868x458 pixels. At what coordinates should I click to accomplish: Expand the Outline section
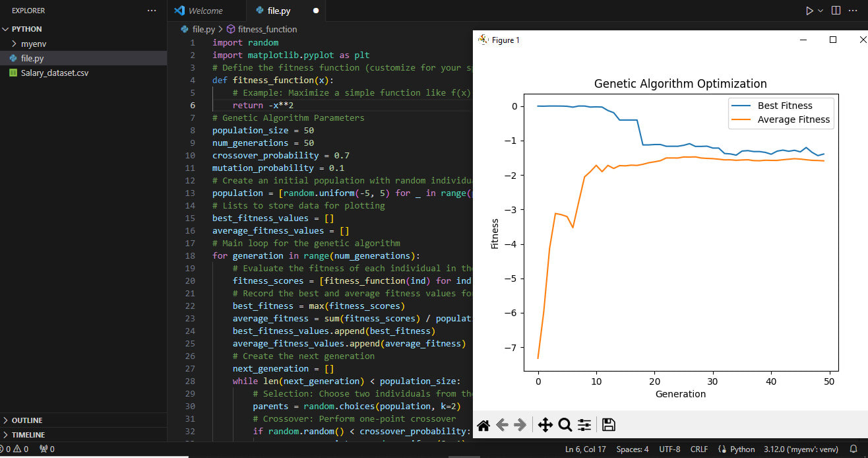pyautogui.click(x=27, y=420)
